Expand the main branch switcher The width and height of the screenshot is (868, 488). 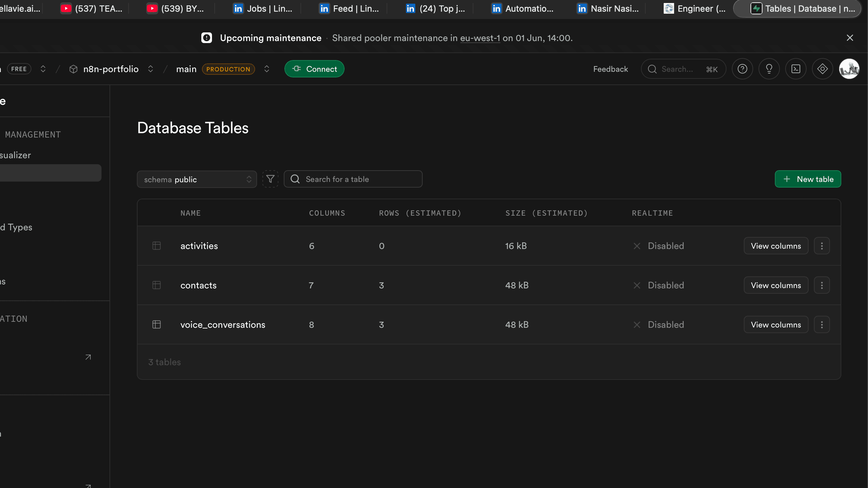coord(266,69)
